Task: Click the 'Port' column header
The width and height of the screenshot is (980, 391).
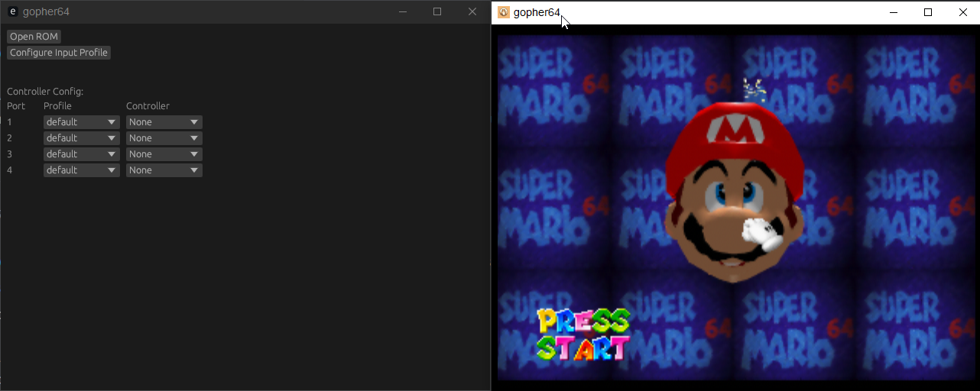Action: [16, 106]
